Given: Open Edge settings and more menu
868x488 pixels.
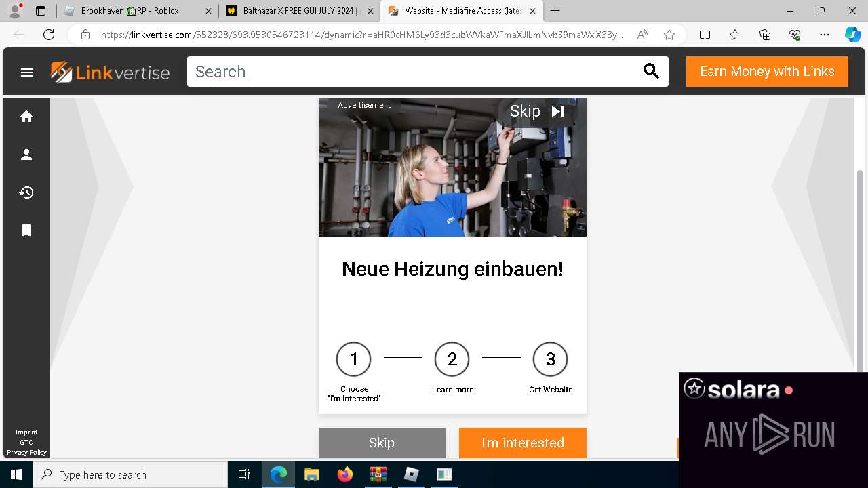Looking at the screenshot, I should (825, 35).
